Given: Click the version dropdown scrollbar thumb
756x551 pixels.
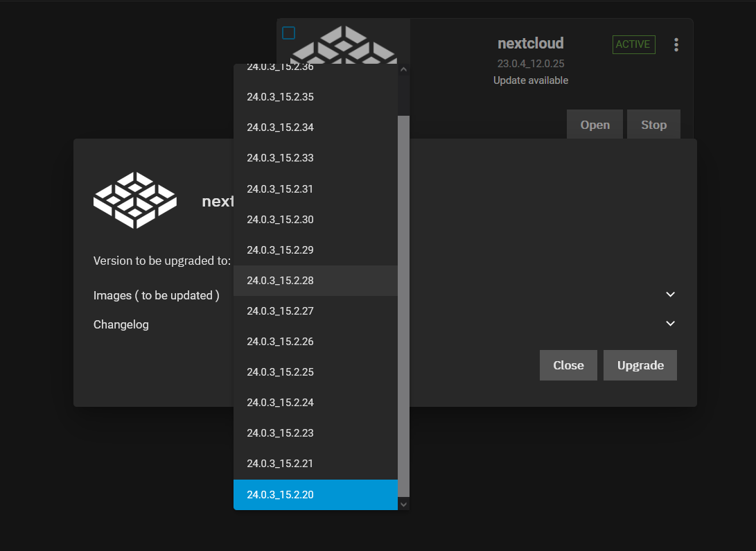Looking at the screenshot, I should [403, 306].
